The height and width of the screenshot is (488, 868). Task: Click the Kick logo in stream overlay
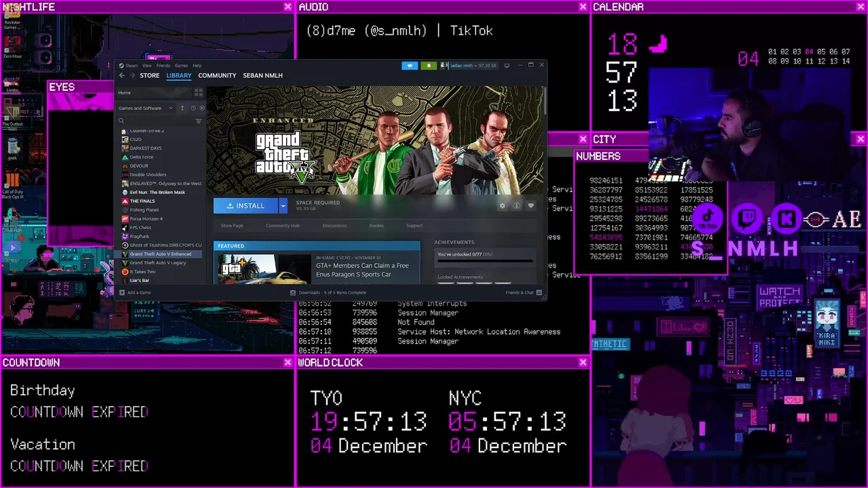pyautogui.click(x=787, y=218)
